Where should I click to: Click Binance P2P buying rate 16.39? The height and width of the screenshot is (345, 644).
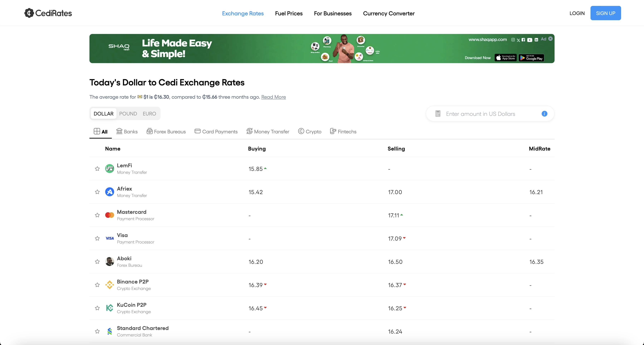pyautogui.click(x=255, y=285)
